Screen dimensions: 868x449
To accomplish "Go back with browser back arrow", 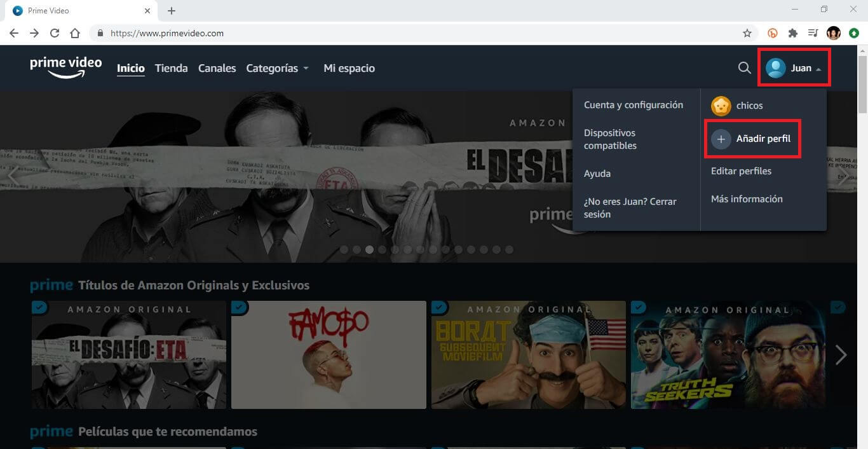I will click(14, 33).
